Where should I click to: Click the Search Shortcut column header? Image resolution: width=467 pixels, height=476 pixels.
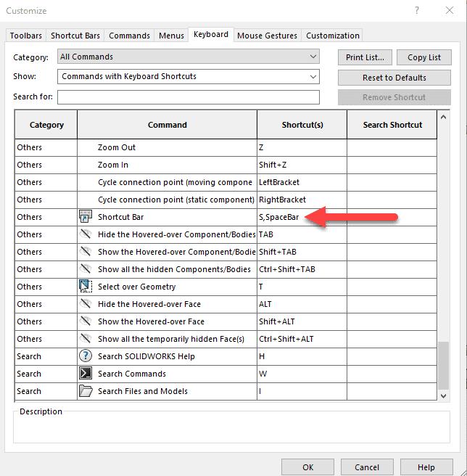click(392, 125)
